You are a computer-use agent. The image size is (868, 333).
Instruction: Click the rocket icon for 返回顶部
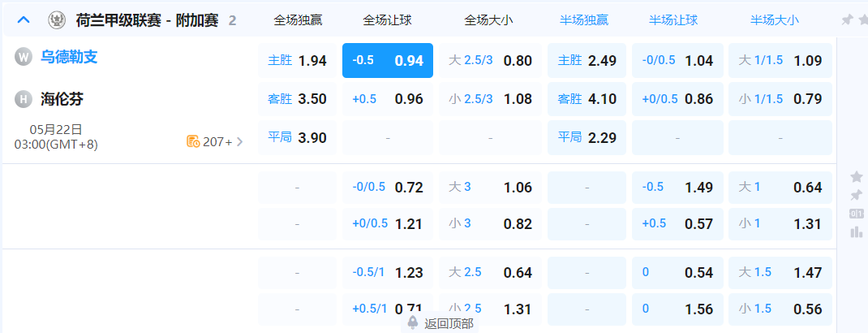pos(412,322)
